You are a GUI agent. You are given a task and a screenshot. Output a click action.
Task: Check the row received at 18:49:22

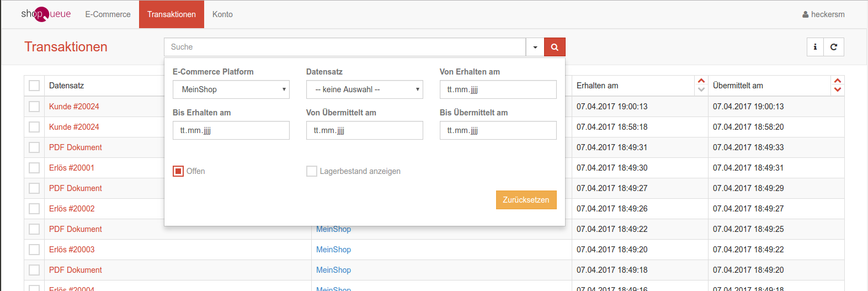coord(34,229)
